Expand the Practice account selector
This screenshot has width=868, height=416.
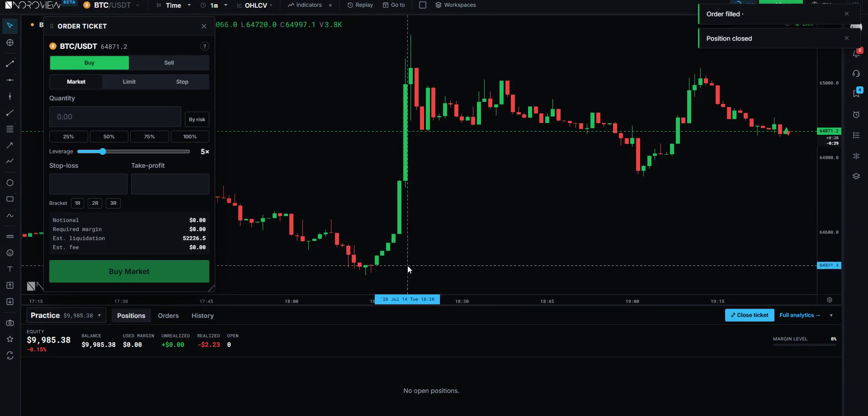pos(66,315)
